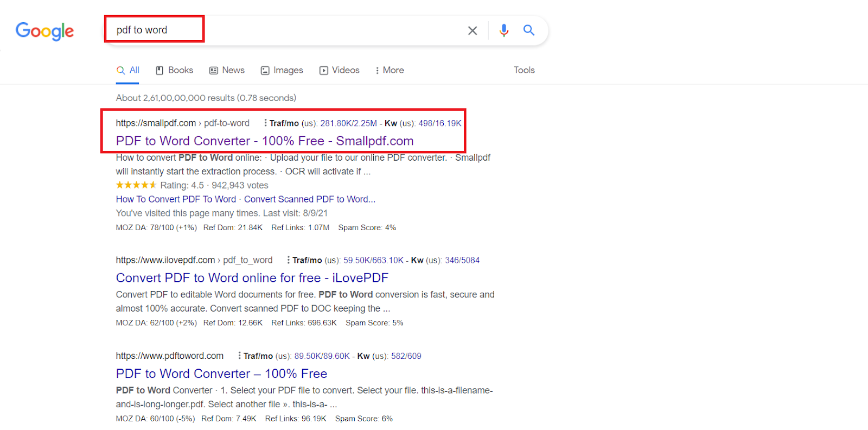The image size is (868, 430).
Task: Click the "About 2,61,00,00,000 results" count text
Action: (175, 98)
